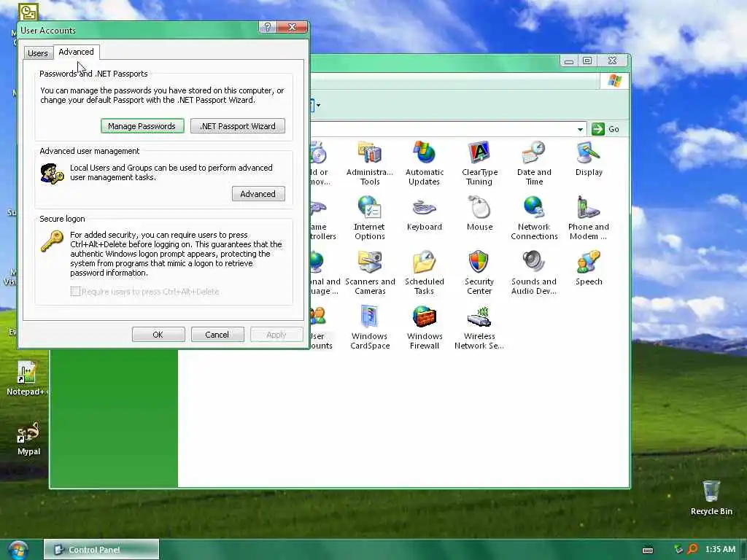Open Date and Time settings
Viewport: 747px width, 560px height.
click(x=534, y=163)
